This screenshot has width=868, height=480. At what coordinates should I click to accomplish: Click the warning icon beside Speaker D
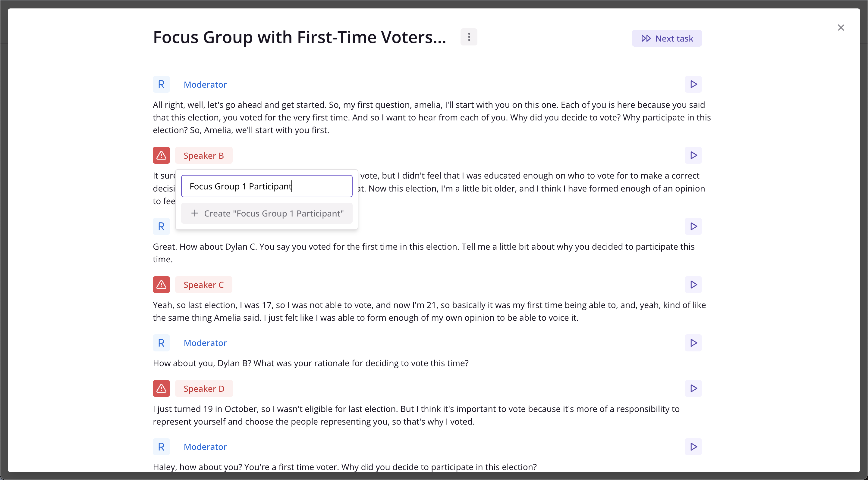[162, 388]
